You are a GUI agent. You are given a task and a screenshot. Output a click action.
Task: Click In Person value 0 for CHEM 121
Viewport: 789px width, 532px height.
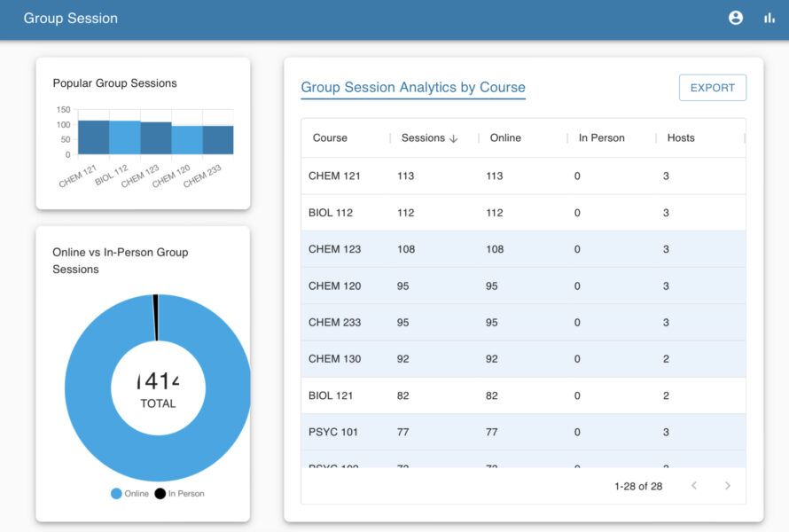577,176
